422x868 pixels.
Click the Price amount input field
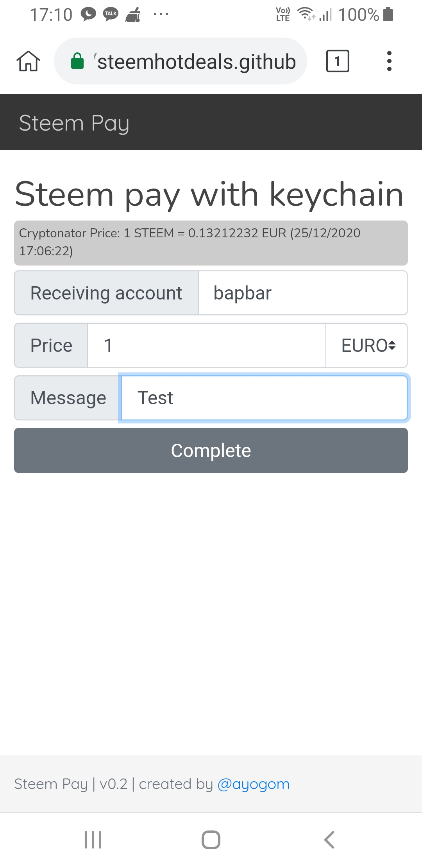(206, 345)
